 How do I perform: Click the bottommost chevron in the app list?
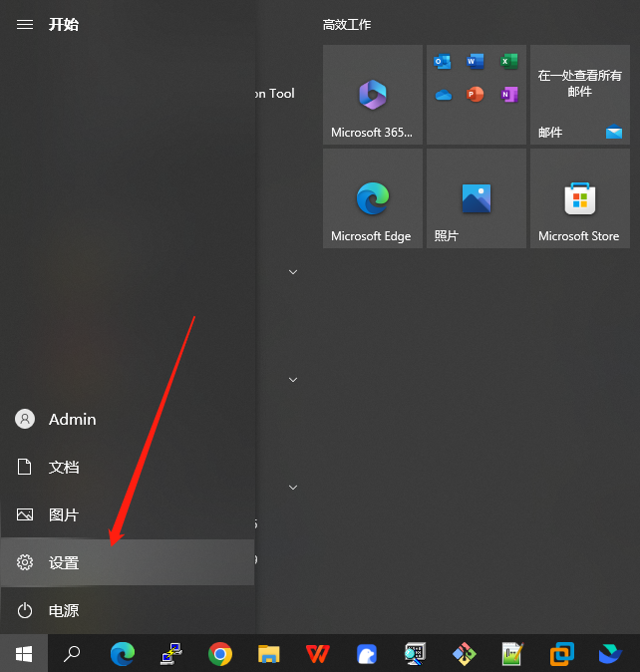pyautogui.click(x=293, y=488)
